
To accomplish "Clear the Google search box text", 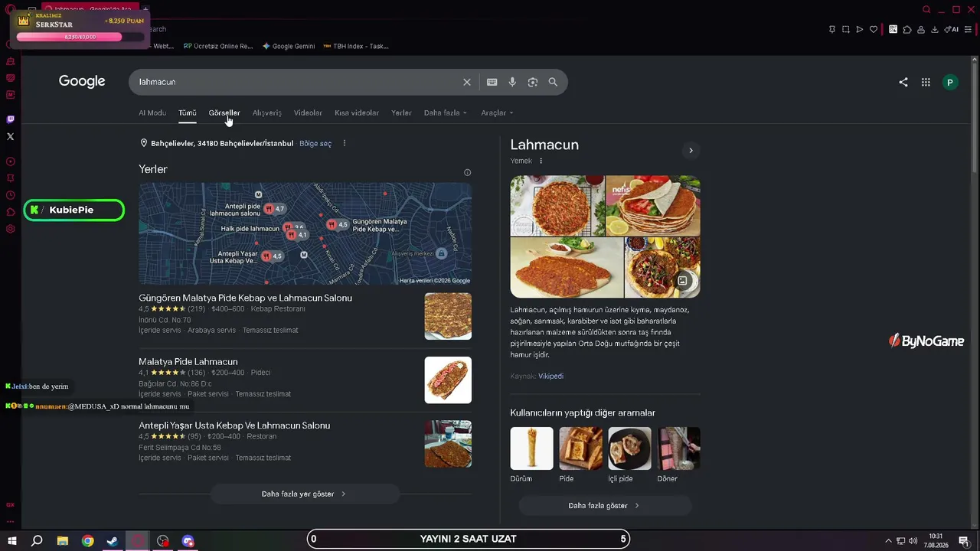I will click(x=467, y=82).
